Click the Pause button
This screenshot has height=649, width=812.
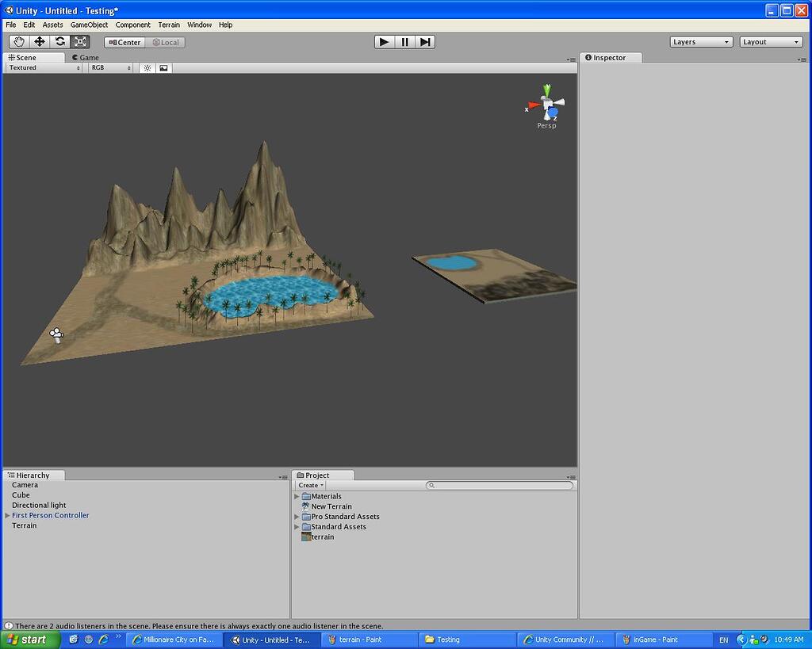[404, 41]
